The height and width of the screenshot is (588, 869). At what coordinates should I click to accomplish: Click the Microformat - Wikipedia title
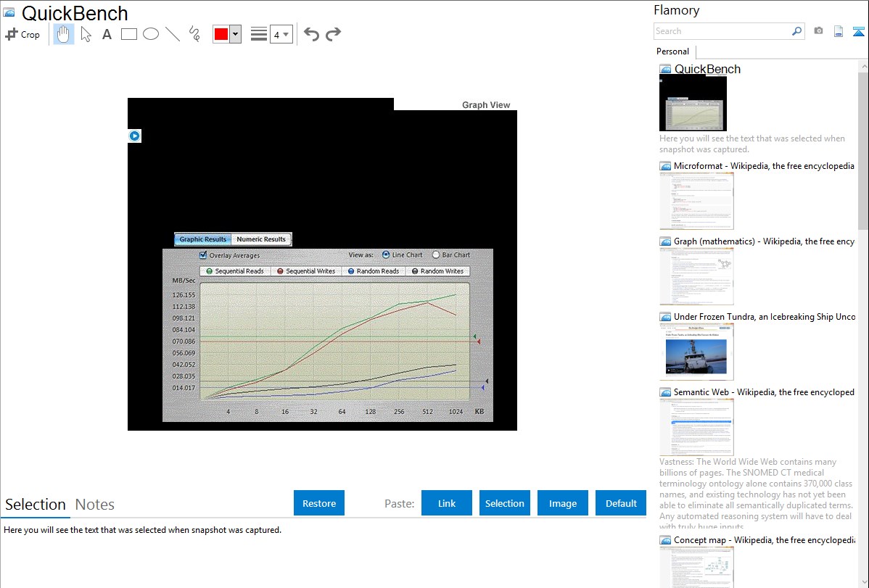[764, 166]
